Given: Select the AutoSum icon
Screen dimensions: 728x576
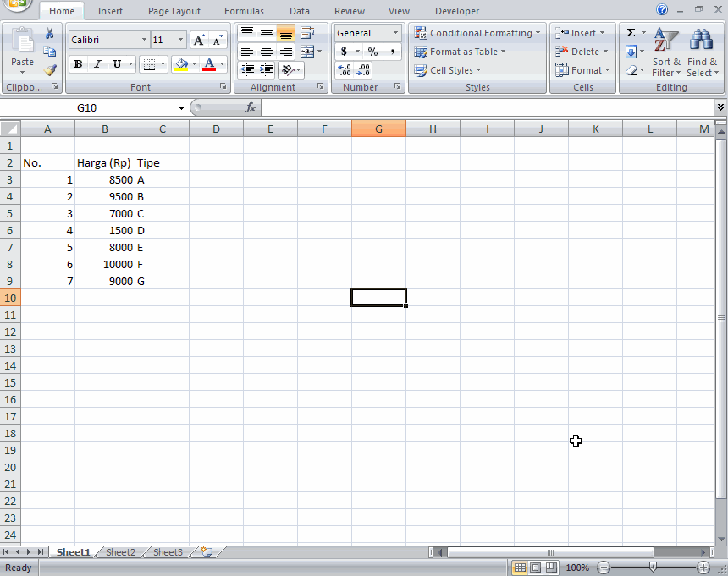Looking at the screenshot, I should pos(631,32).
